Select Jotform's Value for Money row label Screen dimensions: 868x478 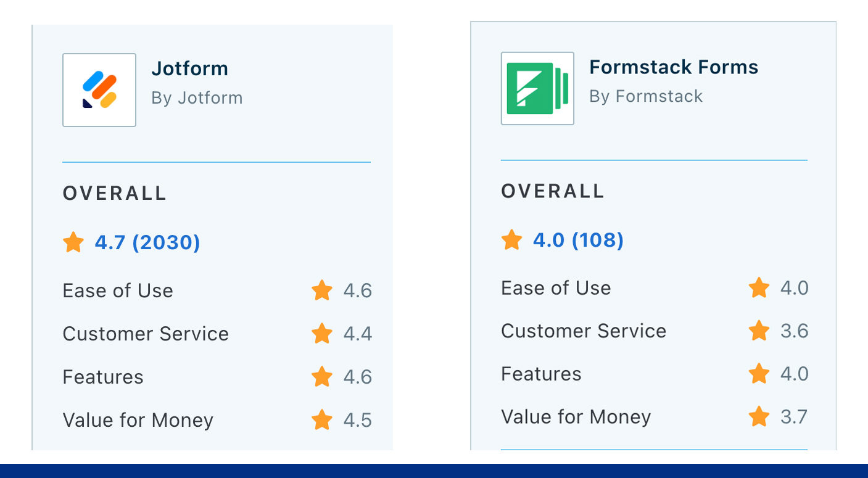tap(138, 421)
